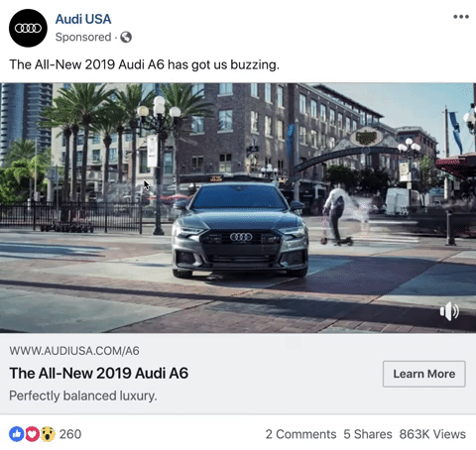Click the Audi A6 car in the video
The height and width of the screenshot is (450, 476).
point(240,230)
